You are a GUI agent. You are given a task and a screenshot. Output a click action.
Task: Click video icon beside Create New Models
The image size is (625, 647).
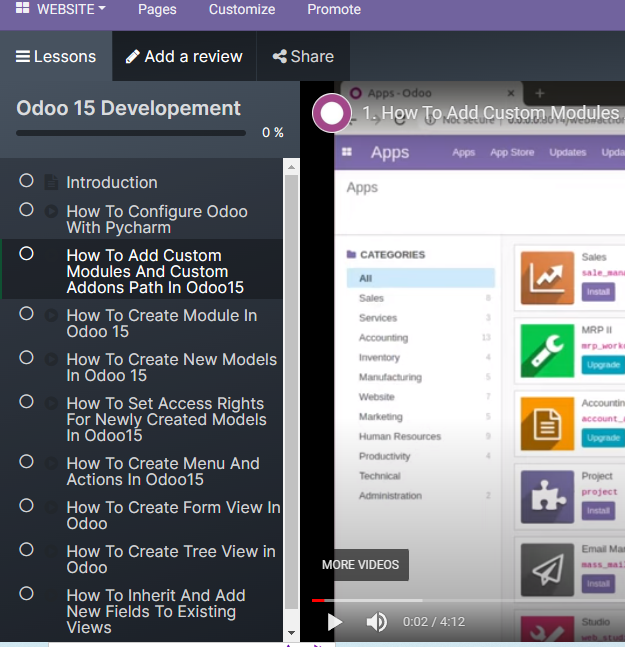tap(51, 359)
